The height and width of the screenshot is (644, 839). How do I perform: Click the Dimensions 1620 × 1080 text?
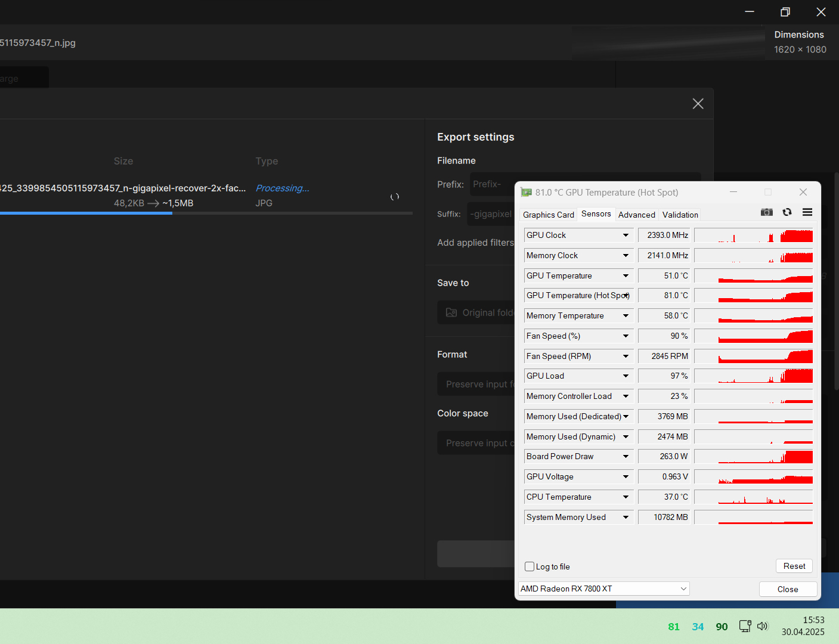[x=800, y=42]
